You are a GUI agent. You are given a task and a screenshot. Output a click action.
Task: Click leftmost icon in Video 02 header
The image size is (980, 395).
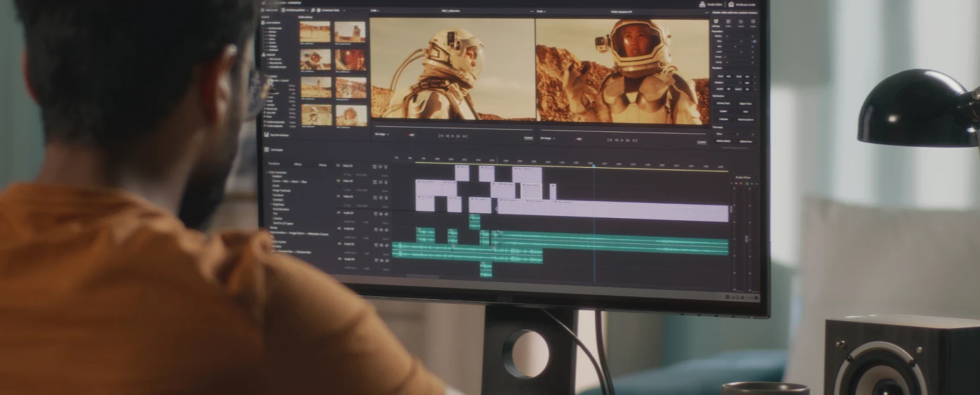[374, 182]
